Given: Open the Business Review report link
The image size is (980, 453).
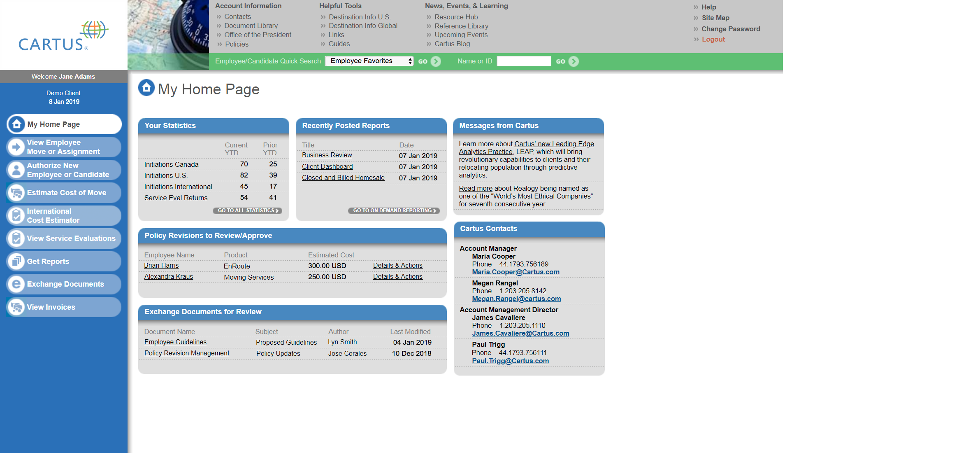Looking at the screenshot, I should coord(327,155).
